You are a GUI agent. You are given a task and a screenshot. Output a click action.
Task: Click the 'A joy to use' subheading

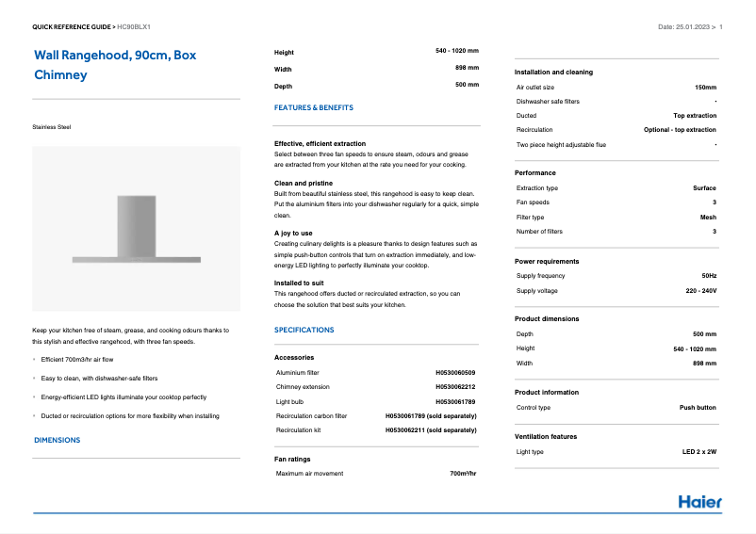(x=293, y=233)
